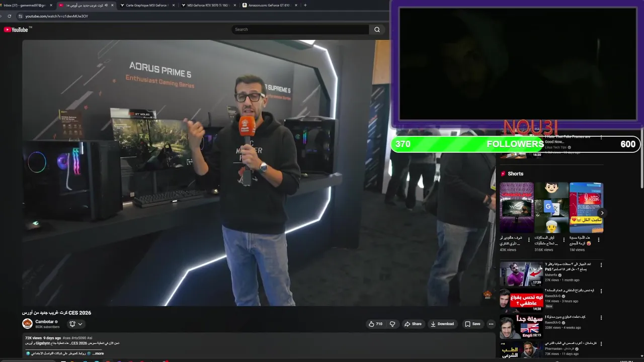Image resolution: width=644 pixels, height=362 pixels.
Task: Click the #rtx5090 hashtag
Action: [78, 338]
